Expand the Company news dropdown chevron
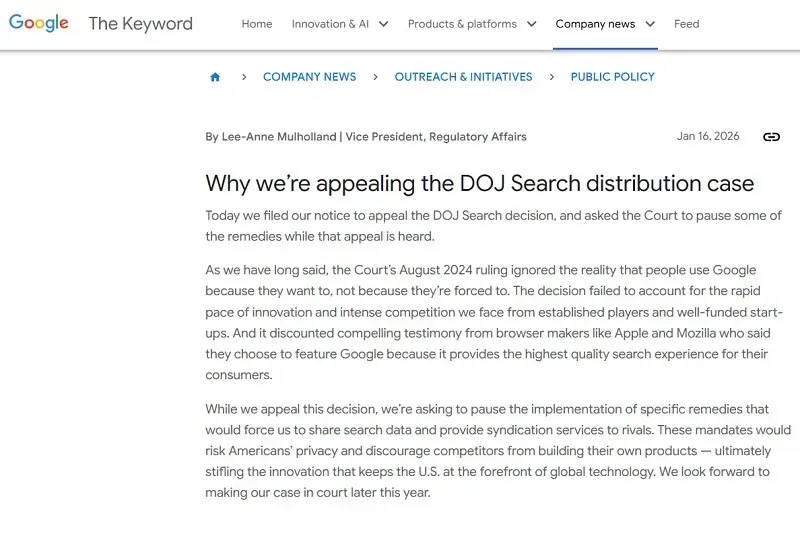The width and height of the screenshot is (800, 560). point(650,24)
